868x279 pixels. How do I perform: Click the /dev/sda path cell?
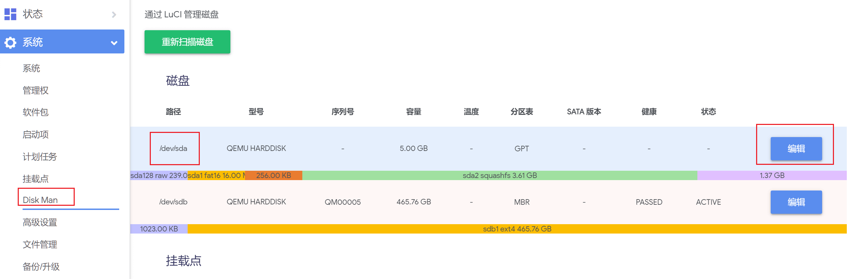click(173, 149)
